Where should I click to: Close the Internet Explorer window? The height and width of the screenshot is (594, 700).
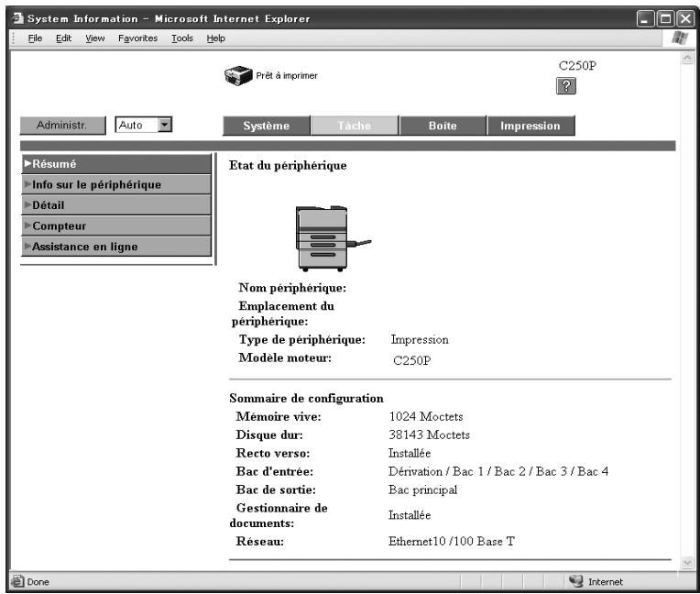(685, 18)
